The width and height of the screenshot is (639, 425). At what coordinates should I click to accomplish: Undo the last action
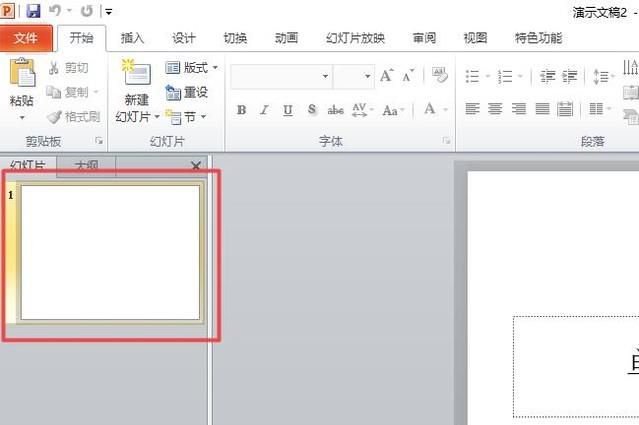pos(55,11)
